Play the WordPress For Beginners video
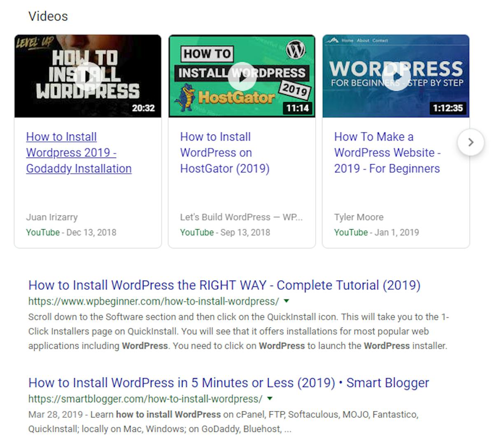 pos(396,76)
